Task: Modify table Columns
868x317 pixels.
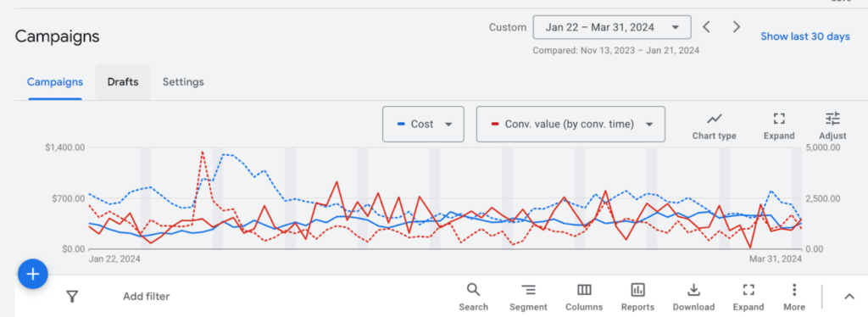Action: click(x=584, y=298)
